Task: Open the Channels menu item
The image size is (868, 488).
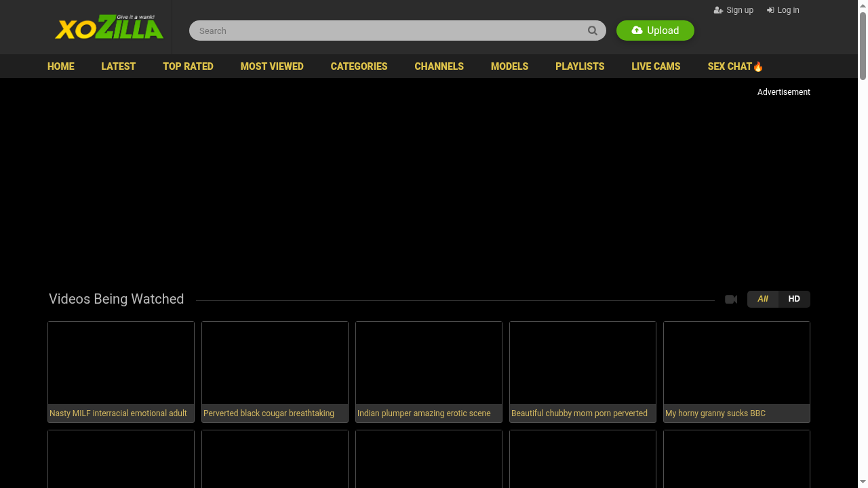Action: (439, 66)
